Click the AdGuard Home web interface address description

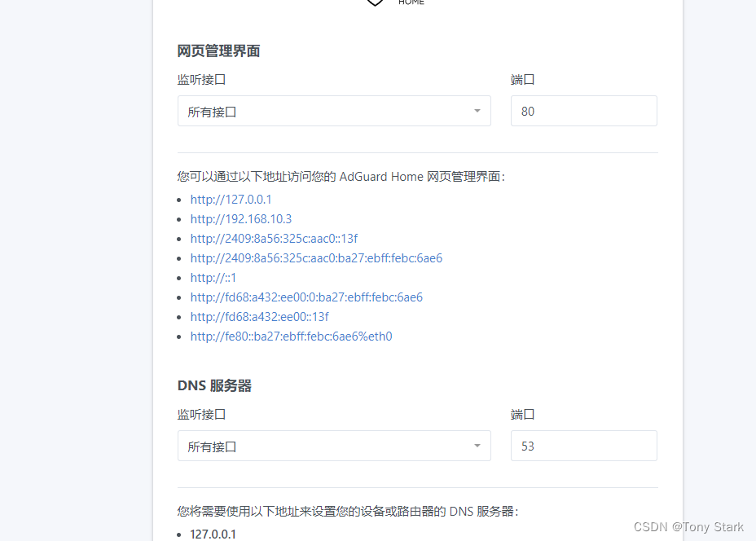coord(341,177)
